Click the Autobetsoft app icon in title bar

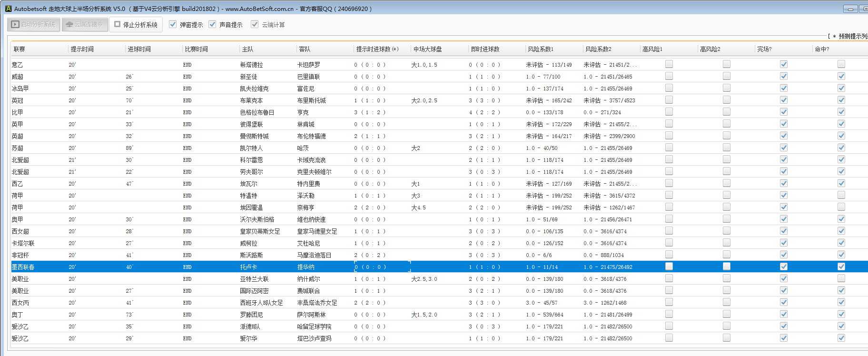(x=8, y=9)
